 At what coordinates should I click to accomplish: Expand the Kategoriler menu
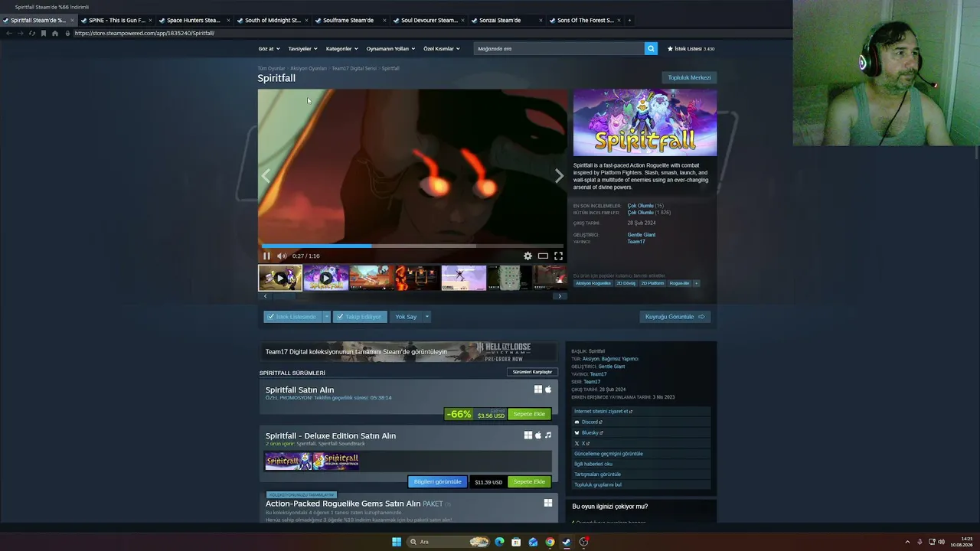[x=341, y=48]
